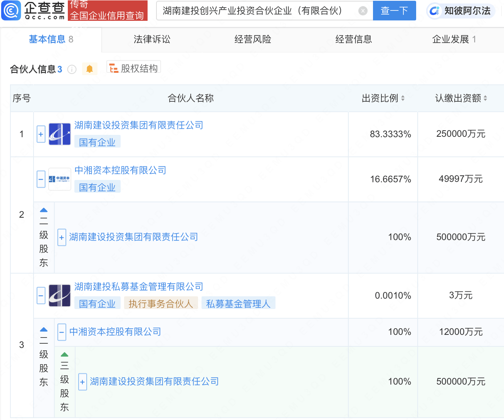Screen dimensions: 504x420
Task: Collapse row 3 湖南建投私募基金 minus button
Action: [41, 296]
